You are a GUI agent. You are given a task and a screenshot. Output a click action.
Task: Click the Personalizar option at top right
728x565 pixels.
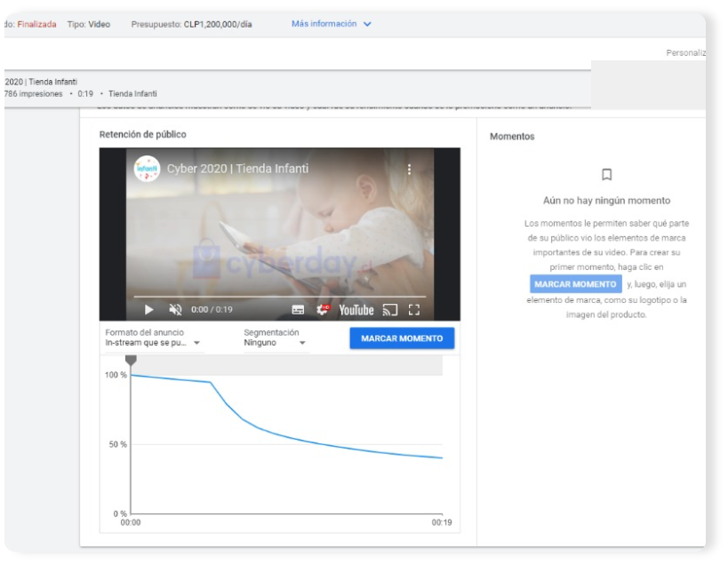[685, 53]
